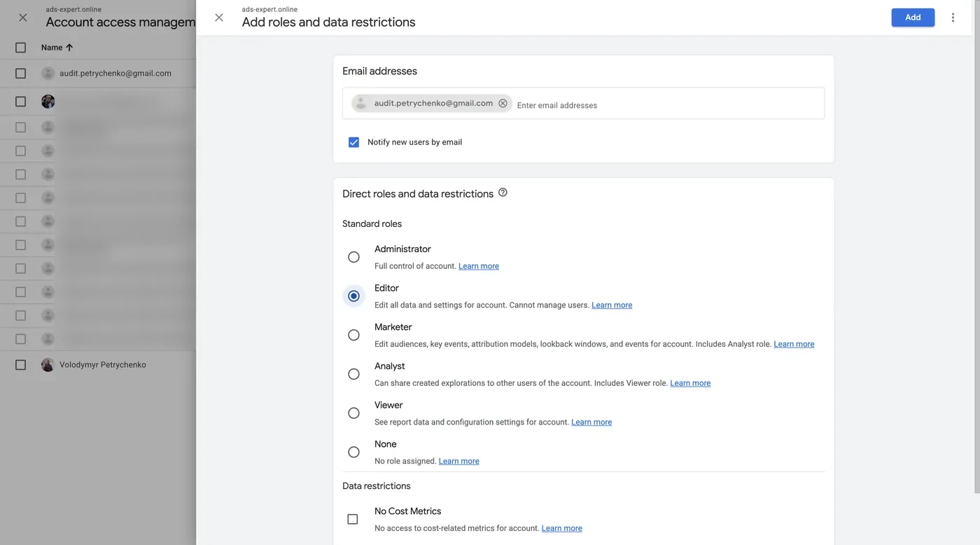Click Volodymyr Petrychenko's avatar picture
Image resolution: width=980 pixels, height=545 pixels.
click(48, 365)
